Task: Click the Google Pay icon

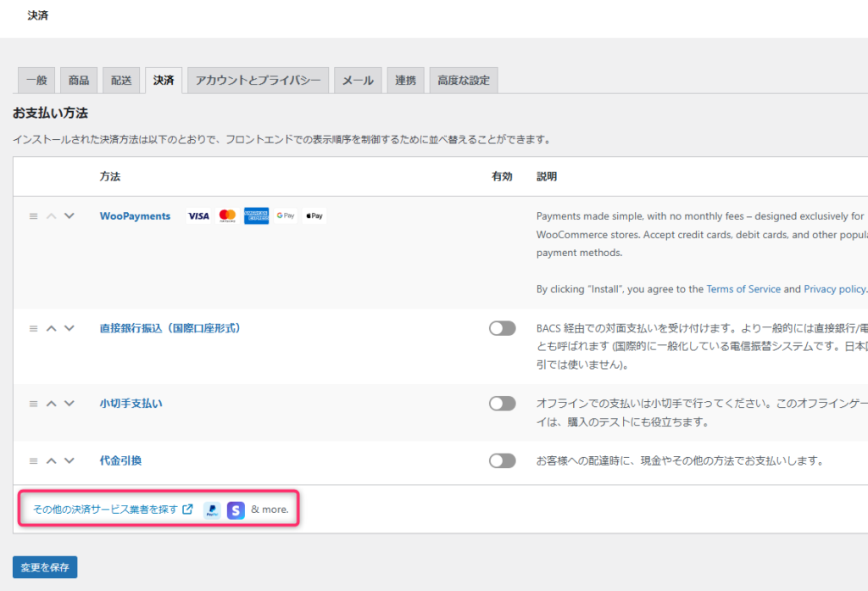Action: coord(285,215)
